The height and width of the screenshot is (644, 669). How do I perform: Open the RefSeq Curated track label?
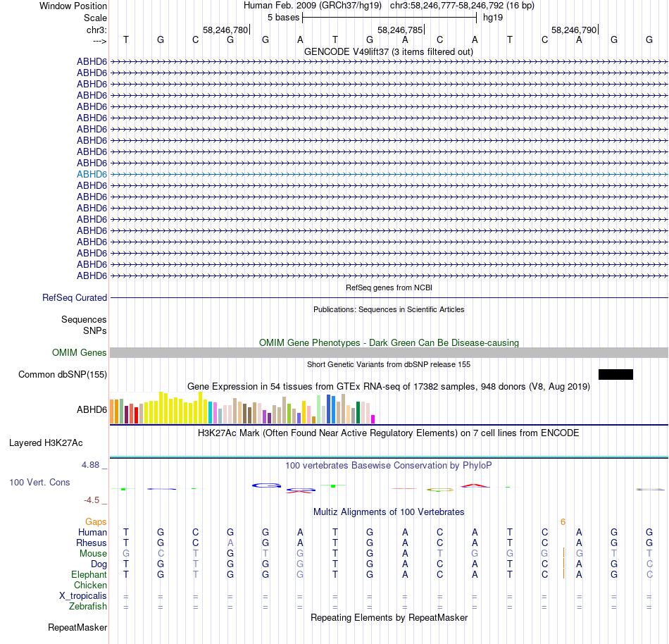(75, 297)
